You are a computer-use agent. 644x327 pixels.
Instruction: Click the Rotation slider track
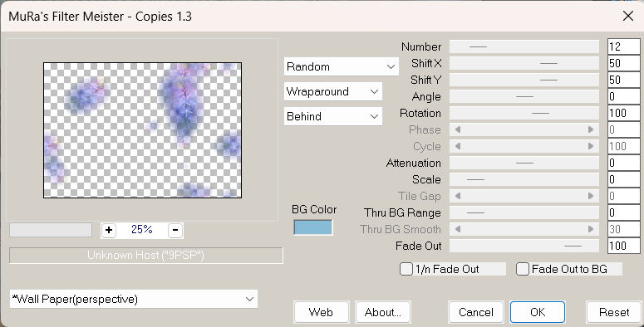(524, 113)
